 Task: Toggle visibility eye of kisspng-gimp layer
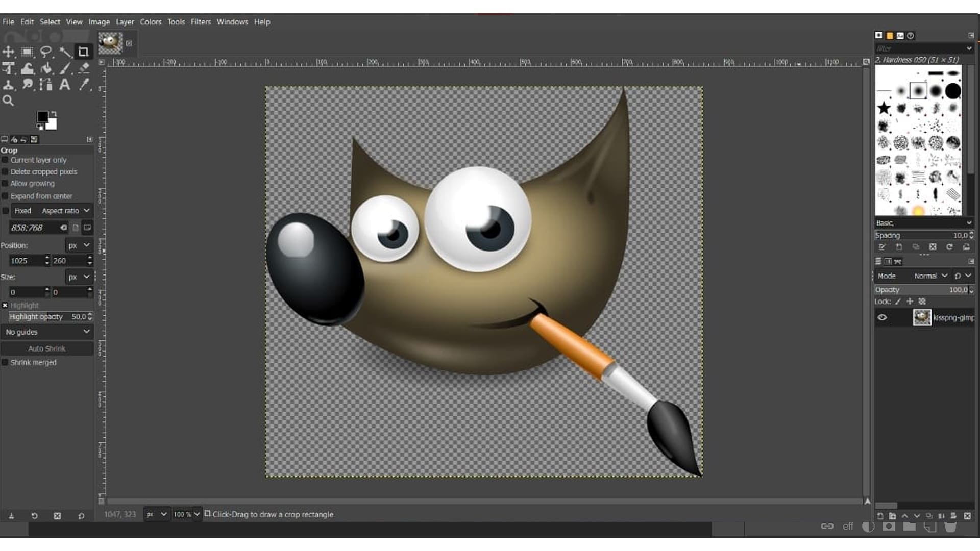pos(882,317)
